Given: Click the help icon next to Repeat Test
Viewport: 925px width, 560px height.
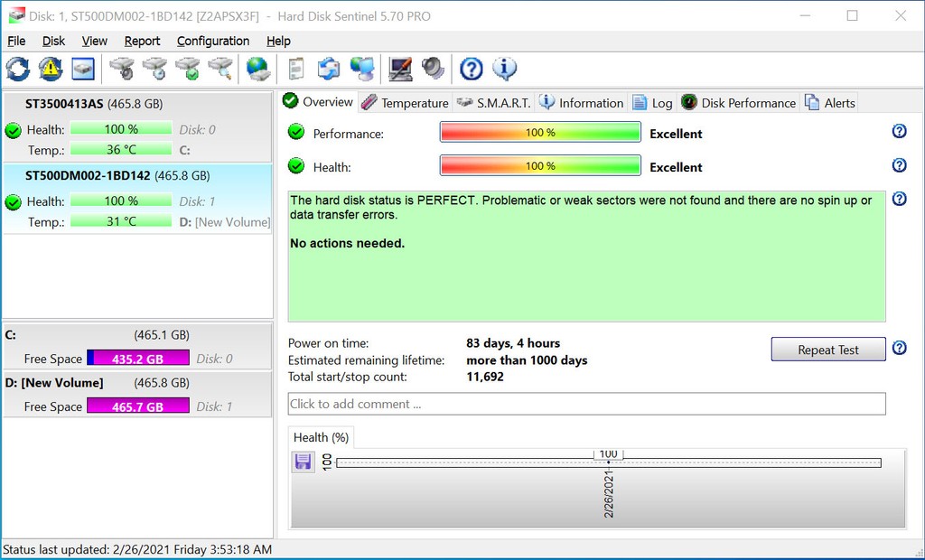Looking at the screenshot, I should (899, 348).
